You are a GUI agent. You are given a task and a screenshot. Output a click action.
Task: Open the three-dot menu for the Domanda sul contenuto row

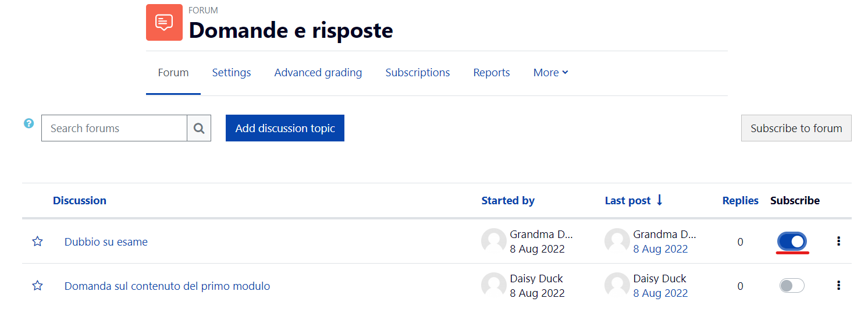click(x=838, y=285)
